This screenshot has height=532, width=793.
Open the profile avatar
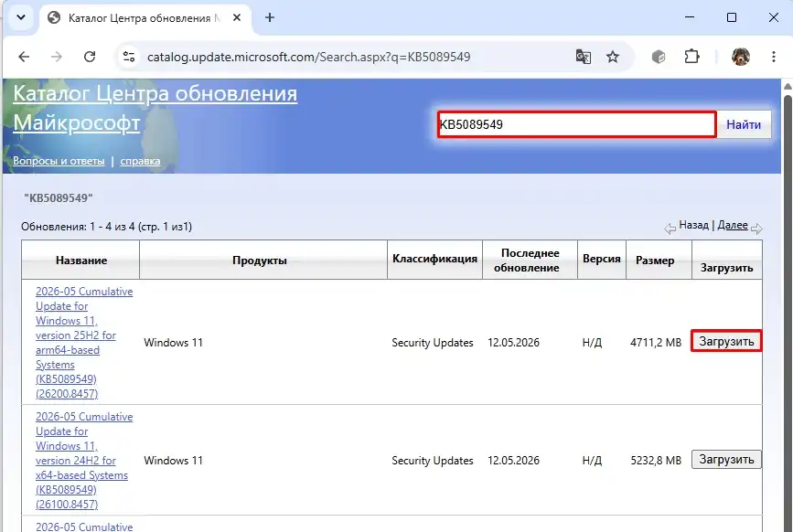click(x=740, y=57)
